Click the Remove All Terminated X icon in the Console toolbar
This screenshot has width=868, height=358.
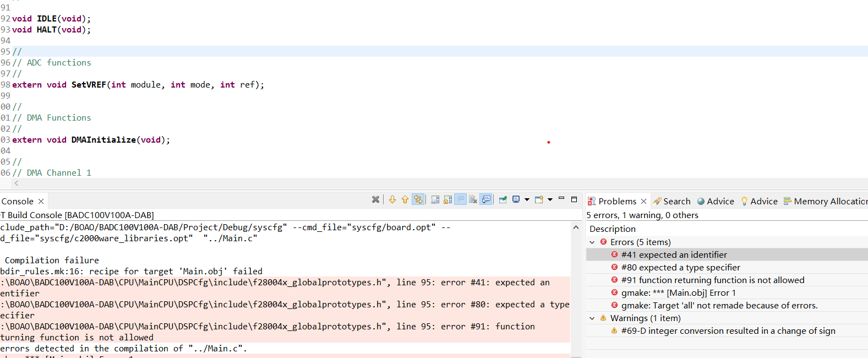pos(375,199)
